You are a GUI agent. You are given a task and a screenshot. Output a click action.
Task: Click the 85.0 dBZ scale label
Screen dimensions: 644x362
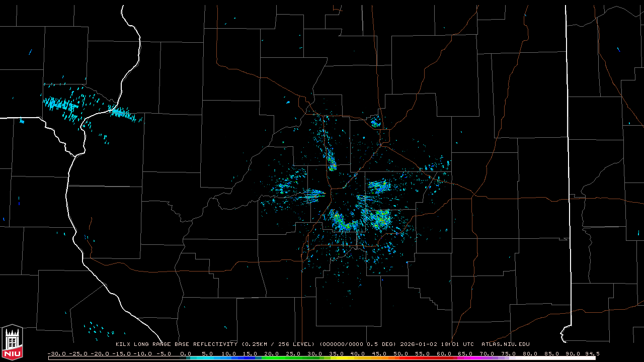[551, 353]
